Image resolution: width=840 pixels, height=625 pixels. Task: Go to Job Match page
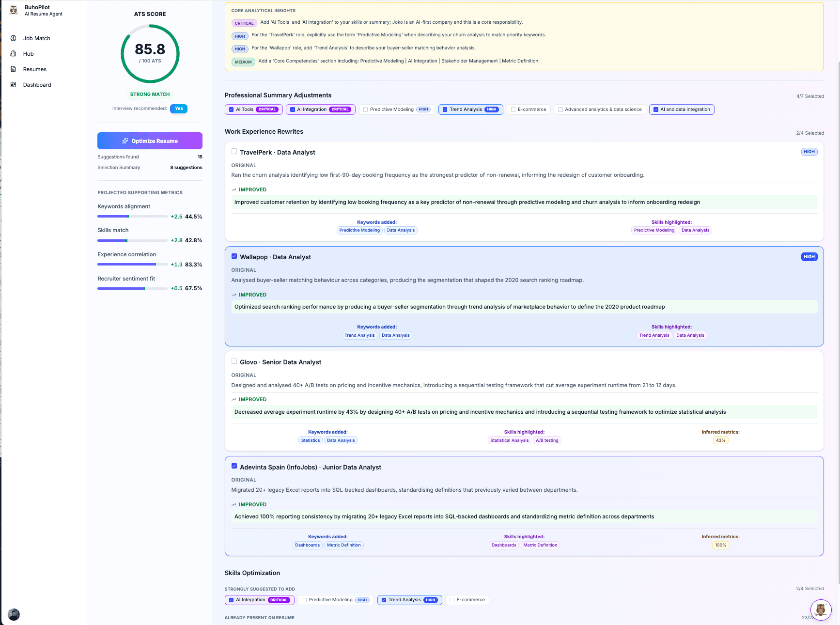[x=37, y=38]
